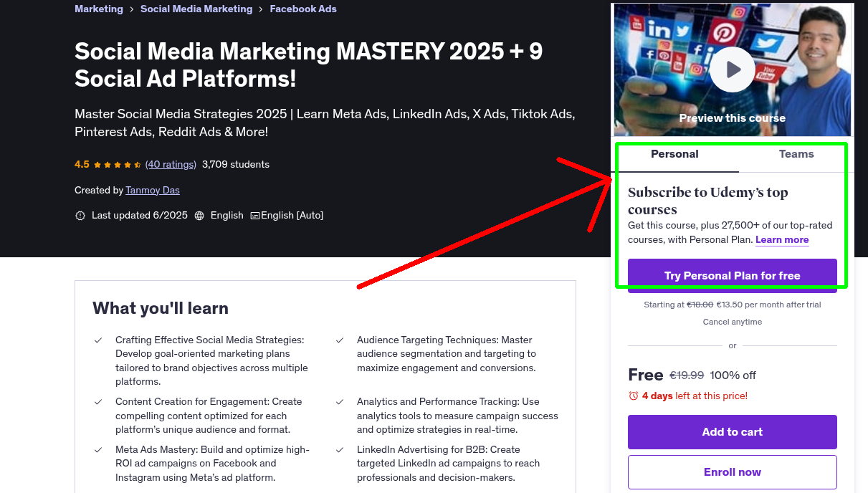Click checkmark beside Crafting Effective Social Media Strategies
The image size is (868, 493).
98,340
